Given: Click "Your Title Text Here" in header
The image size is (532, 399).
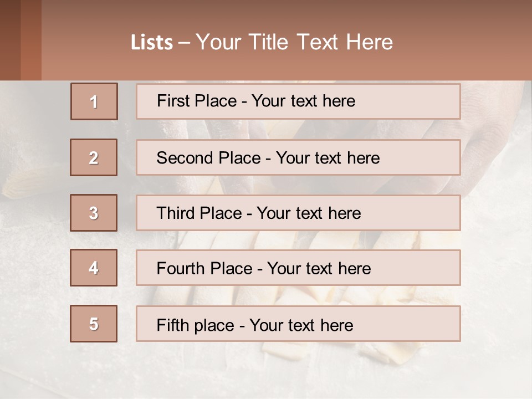Looking at the screenshot, I should click(x=294, y=42).
